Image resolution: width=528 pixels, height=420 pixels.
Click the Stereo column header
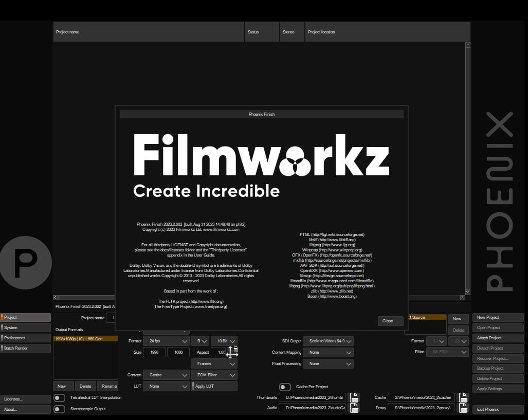click(x=292, y=32)
